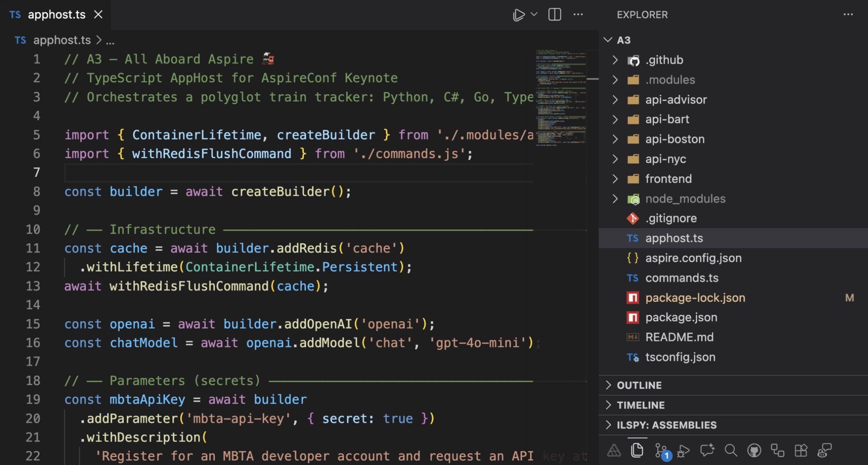The width and height of the screenshot is (868, 465).
Task: Open the Copilot Chat icon
Action: point(708,450)
